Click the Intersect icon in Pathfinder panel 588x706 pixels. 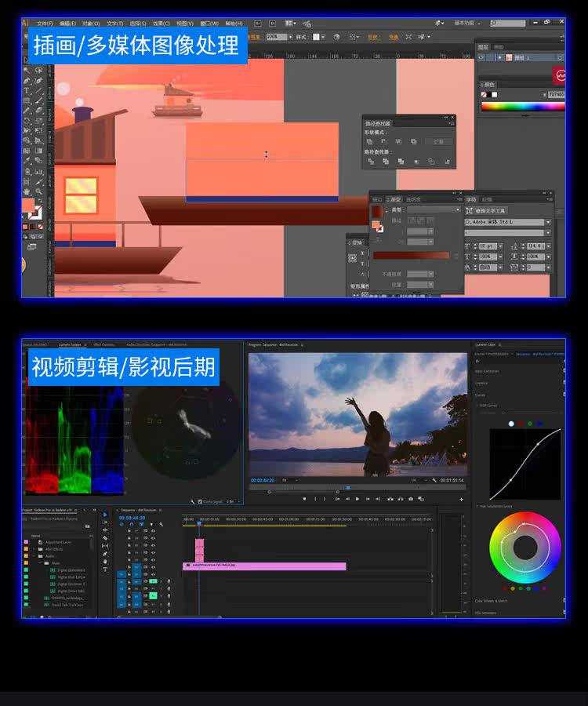(398, 142)
